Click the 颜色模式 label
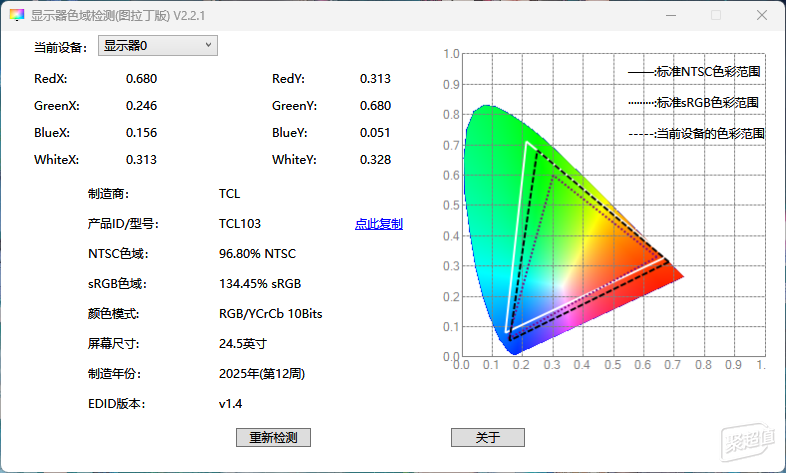This screenshot has height=473, width=786. coord(113,314)
